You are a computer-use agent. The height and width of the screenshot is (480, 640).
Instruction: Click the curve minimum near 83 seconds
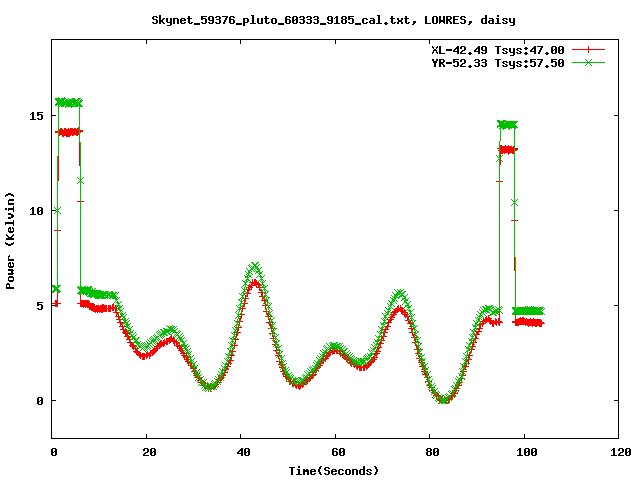(x=444, y=400)
